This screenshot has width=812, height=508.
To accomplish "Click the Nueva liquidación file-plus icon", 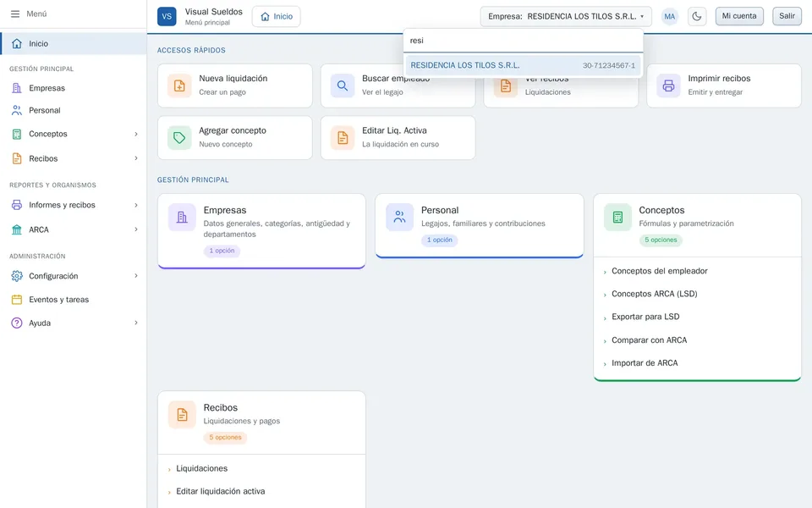I will pyautogui.click(x=179, y=86).
